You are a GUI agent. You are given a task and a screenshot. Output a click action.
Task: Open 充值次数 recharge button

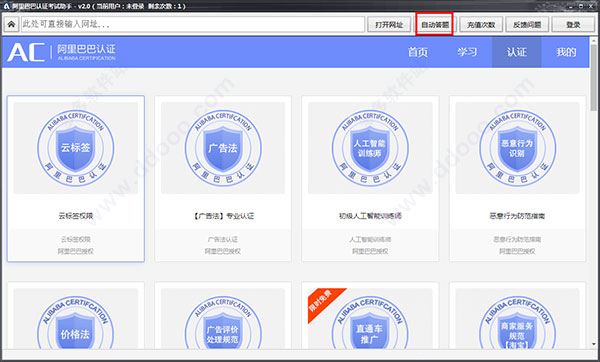pyautogui.click(x=481, y=24)
